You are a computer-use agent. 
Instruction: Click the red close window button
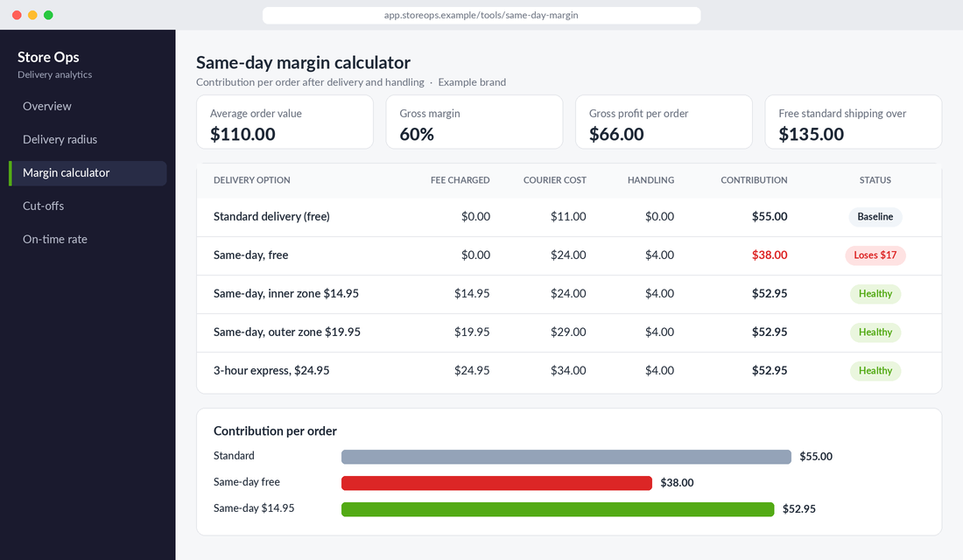[x=17, y=16]
